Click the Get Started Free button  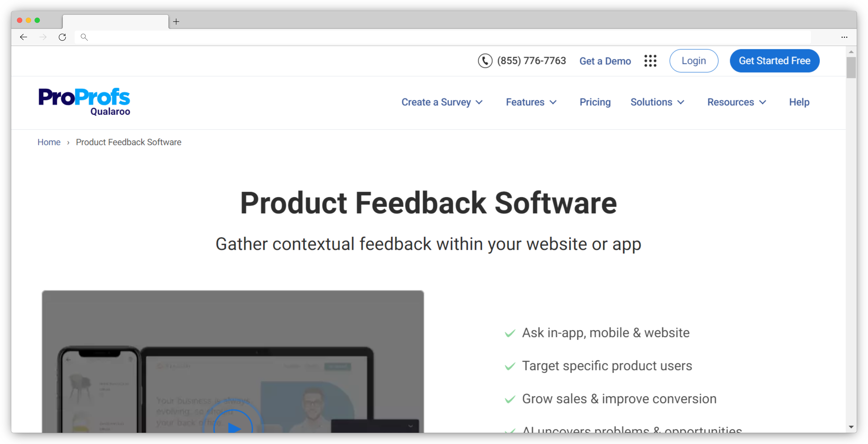tap(775, 61)
